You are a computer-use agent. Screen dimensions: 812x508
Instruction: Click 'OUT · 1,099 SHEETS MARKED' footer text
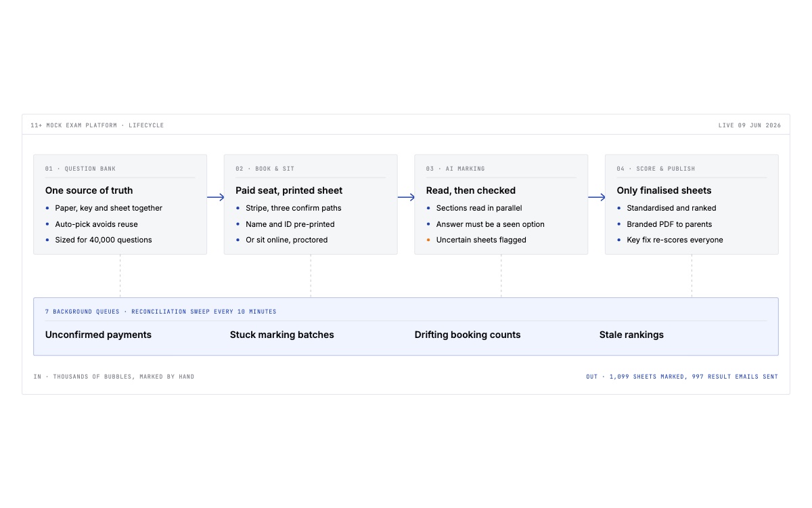pos(635,377)
